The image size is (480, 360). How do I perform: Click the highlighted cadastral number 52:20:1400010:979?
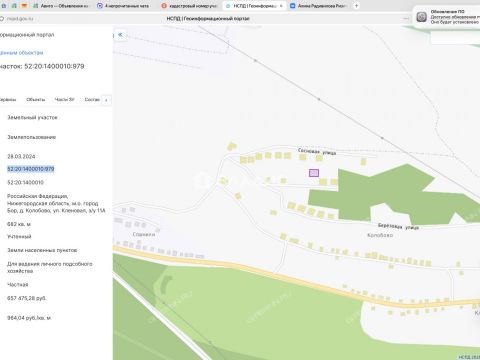click(x=31, y=169)
